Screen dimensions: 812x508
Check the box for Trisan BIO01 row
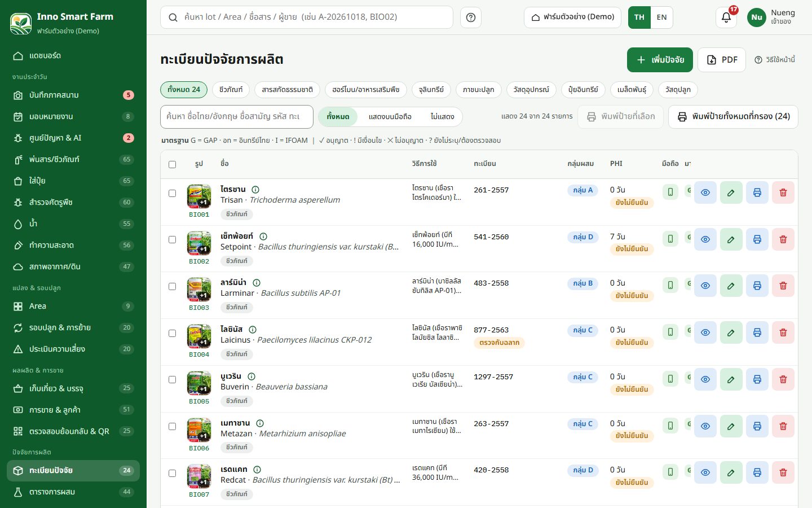tap(173, 193)
